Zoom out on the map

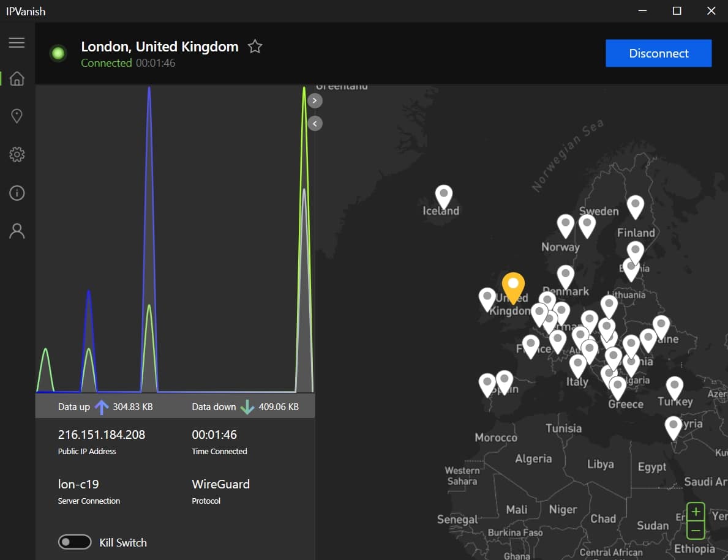[696, 530]
